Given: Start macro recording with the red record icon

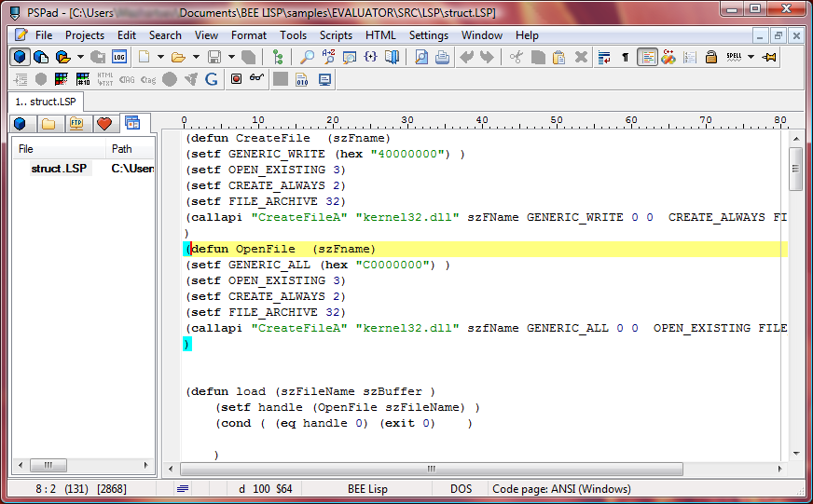Looking at the screenshot, I should tap(236, 79).
